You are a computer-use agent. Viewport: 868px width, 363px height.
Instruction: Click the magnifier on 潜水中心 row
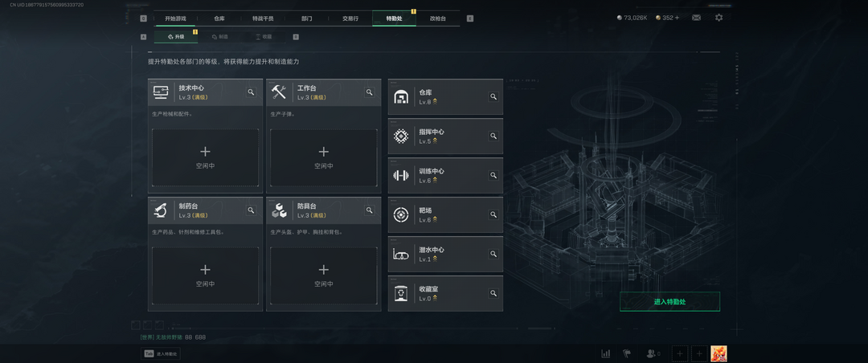[493, 254]
